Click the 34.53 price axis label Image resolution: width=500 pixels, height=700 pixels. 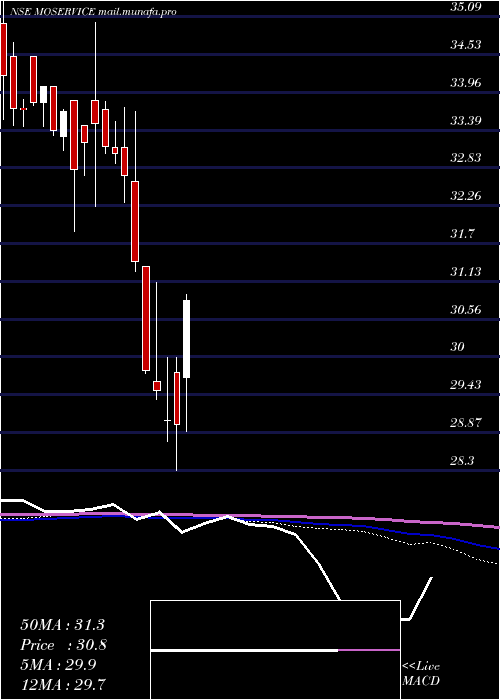pos(466,45)
